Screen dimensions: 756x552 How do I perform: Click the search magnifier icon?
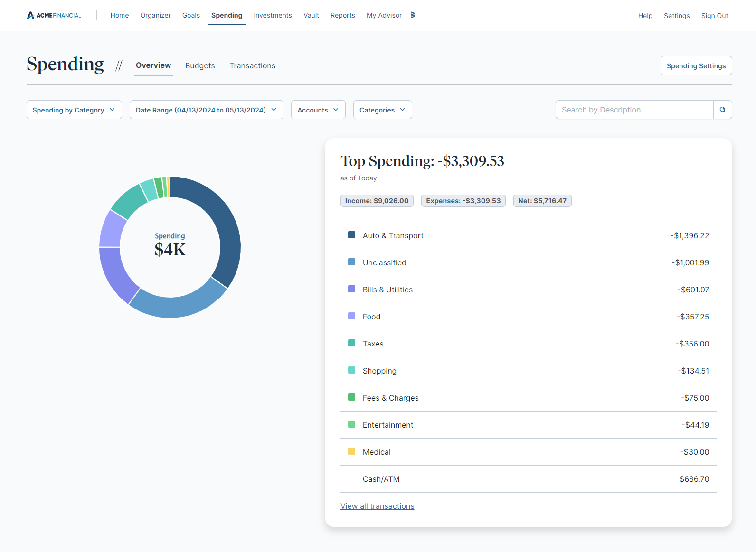(x=722, y=110)
